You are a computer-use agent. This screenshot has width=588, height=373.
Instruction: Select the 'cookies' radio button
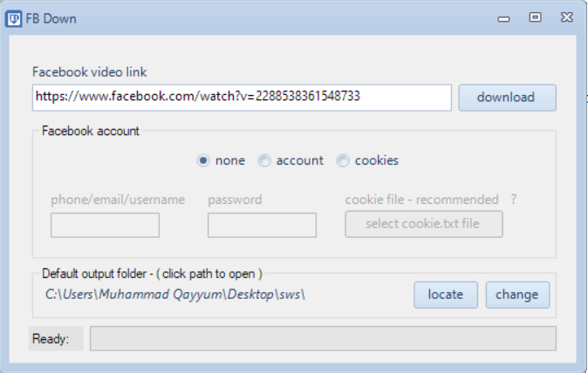(x=343, y=160)
